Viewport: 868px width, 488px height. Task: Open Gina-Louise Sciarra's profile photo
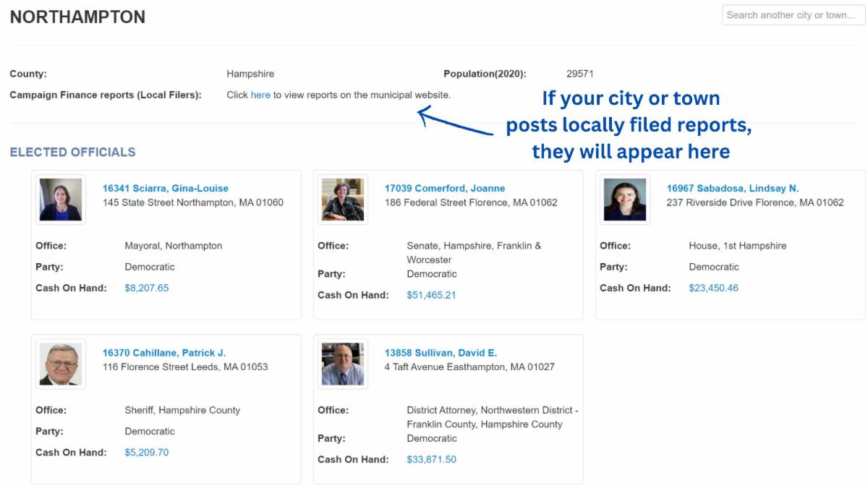61,200
